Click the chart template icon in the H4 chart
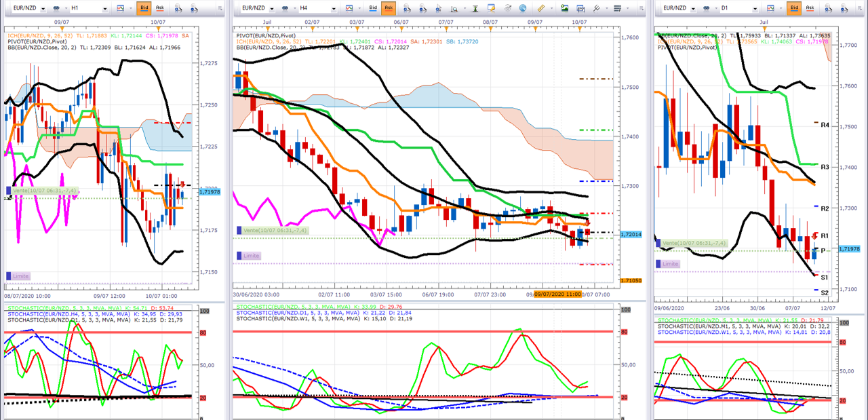The image size is (868, 420). 580,8
